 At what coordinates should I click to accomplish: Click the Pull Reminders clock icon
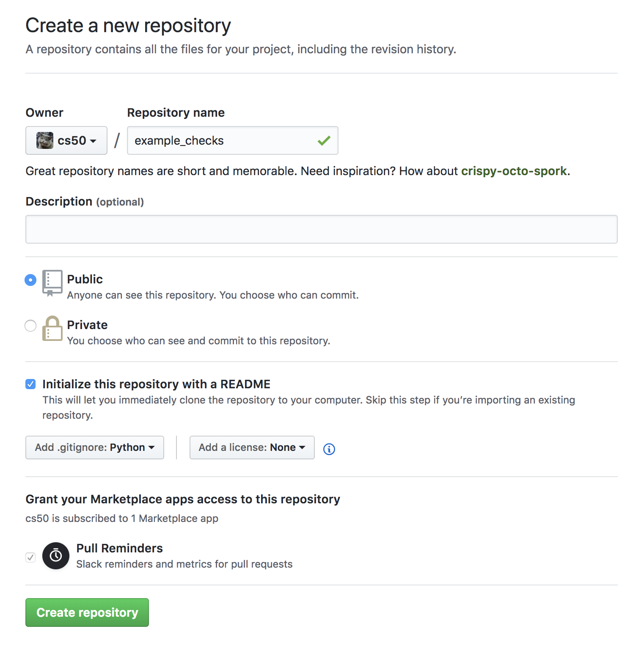point(56,556)
